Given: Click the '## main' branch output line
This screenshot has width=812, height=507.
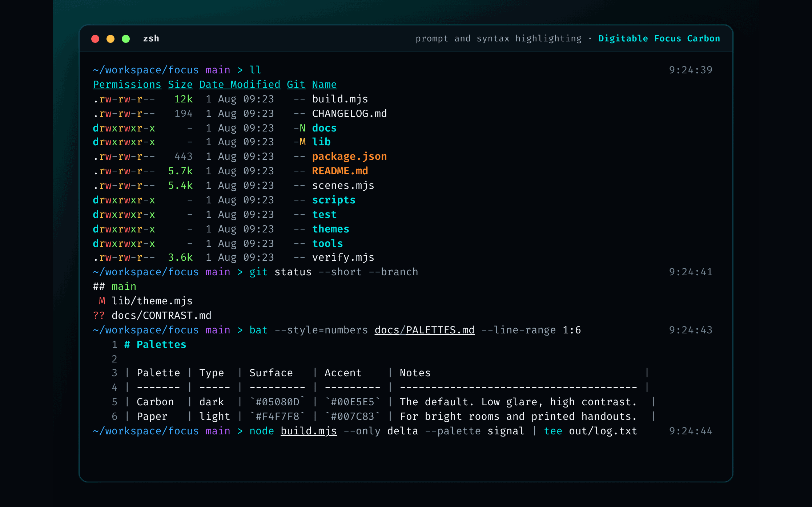Looking at the screenshot, I should [114, 287].
